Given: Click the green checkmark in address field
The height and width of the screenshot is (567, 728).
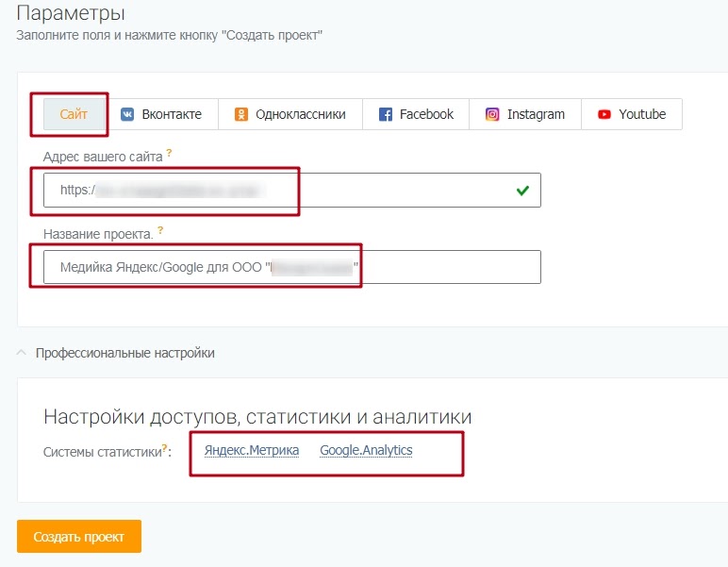Looking at the screenshot, I should pos(522,191).
